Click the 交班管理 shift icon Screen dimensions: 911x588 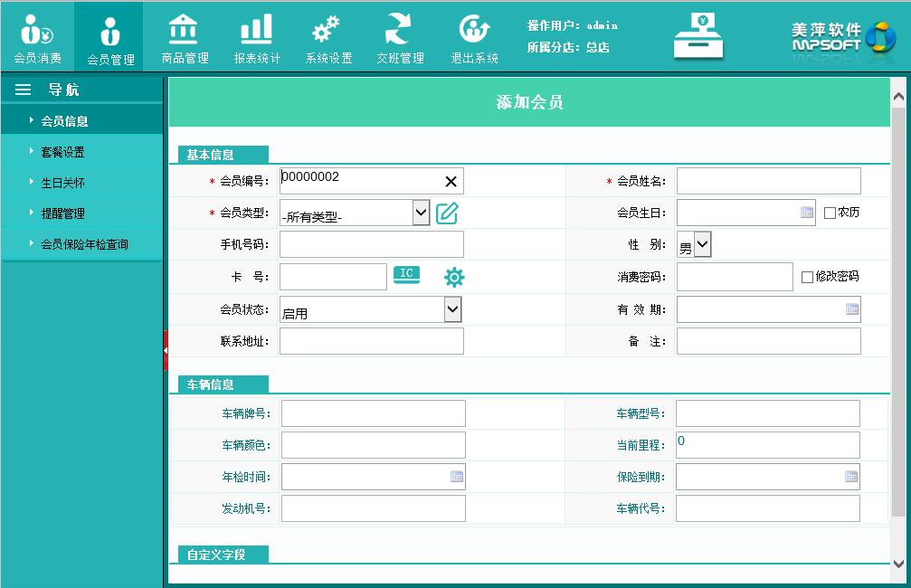pos(400,38)
